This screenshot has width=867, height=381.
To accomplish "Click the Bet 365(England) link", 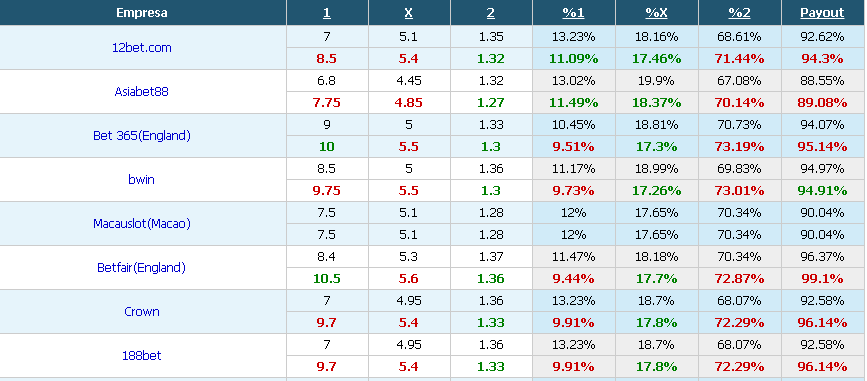I will pyautogui.click(x=142, y=135).
